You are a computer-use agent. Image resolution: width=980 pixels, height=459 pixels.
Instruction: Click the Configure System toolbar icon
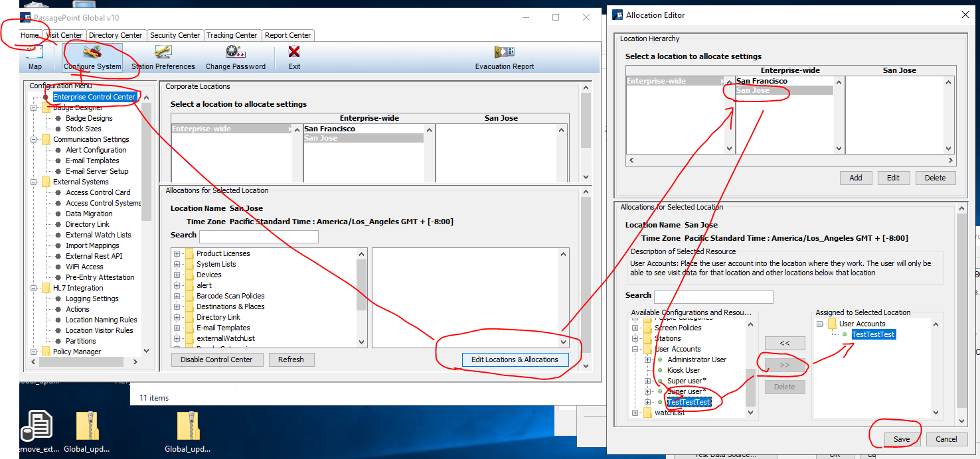click(92, 57)
